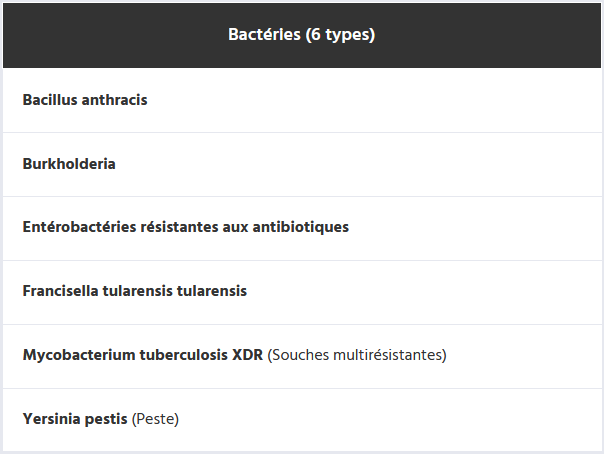Click the word "Yersinia"
The image size is (604, 454).
51,419
